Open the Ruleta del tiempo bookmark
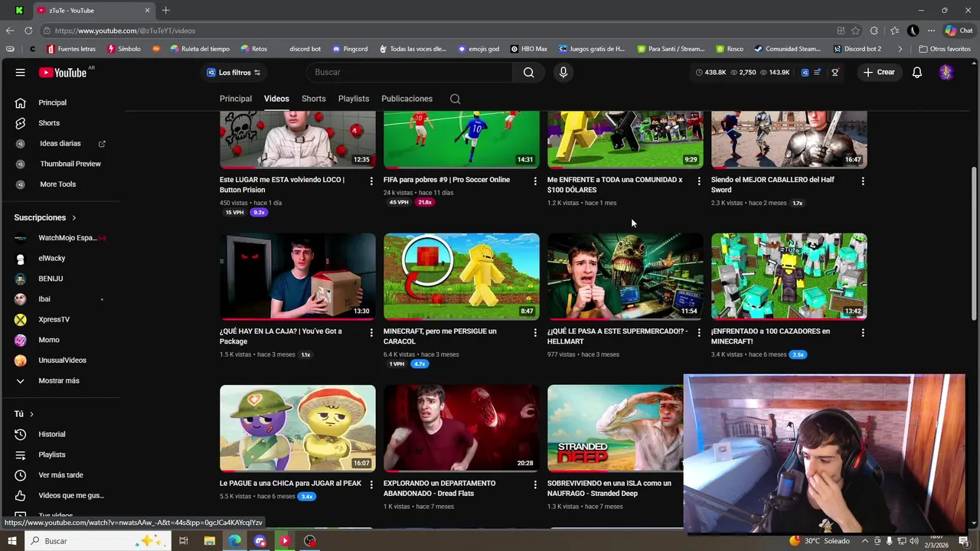Image resolution: width=980 pixels, height=551 pixels. point(200,49)
